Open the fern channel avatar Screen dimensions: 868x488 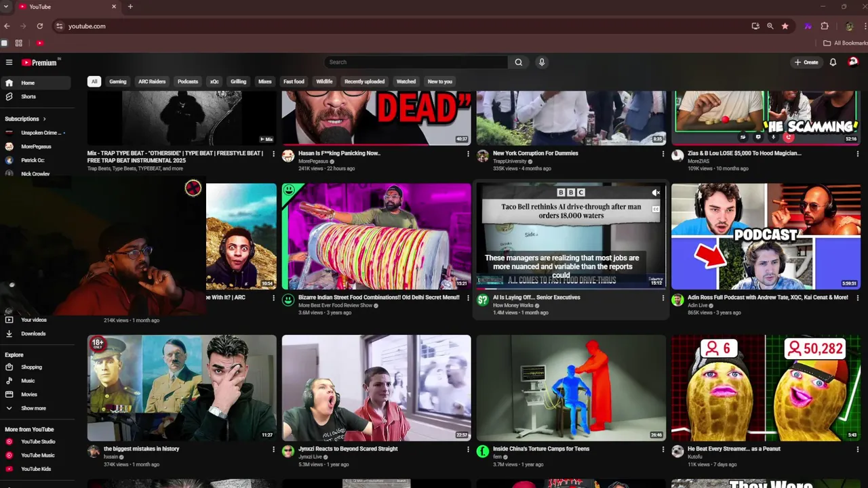click(483, 451)
